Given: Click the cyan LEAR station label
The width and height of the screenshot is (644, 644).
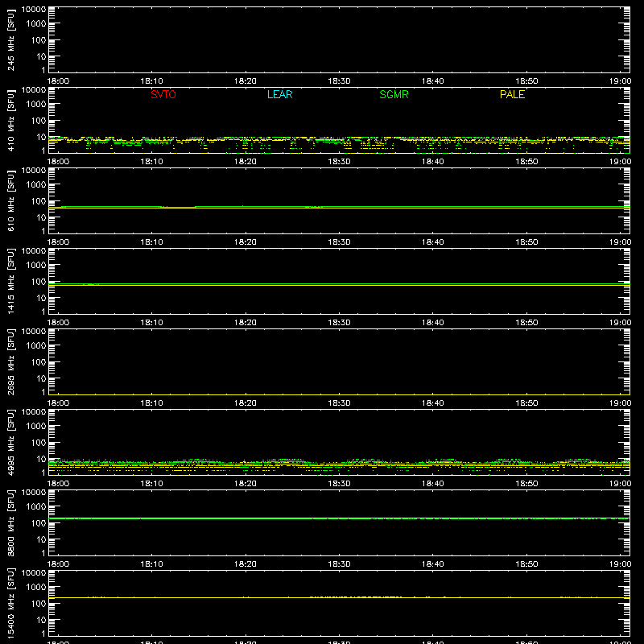Looking at the screenshot, I should tap(279, 94).
